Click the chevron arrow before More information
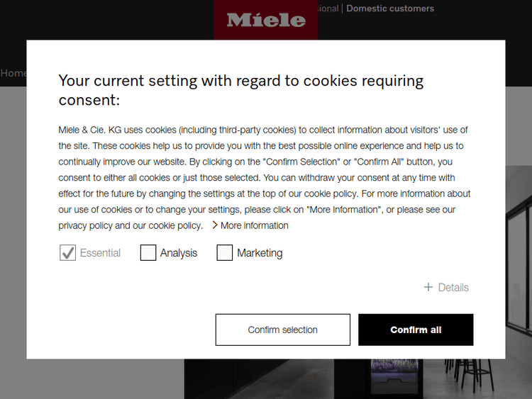 coord(214,225)
